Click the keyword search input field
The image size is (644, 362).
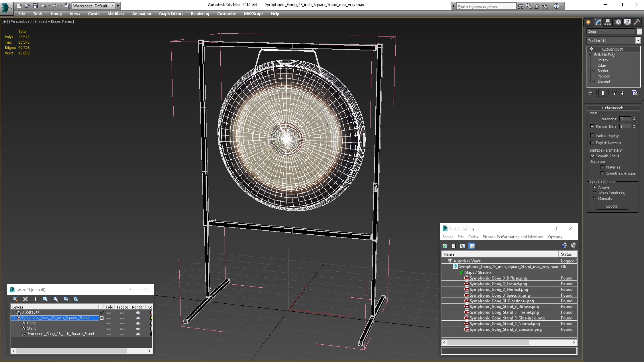pyautogui.click(x=485, y=6)
